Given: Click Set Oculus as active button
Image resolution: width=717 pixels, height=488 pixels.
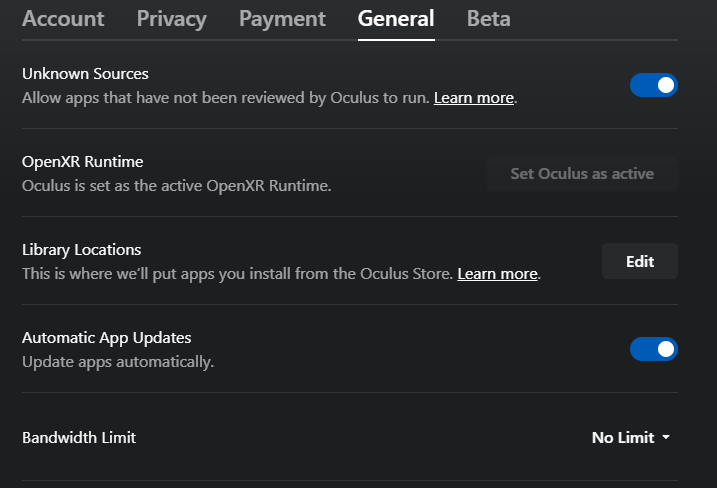Looking at the screenshot, I should [582, 173].
